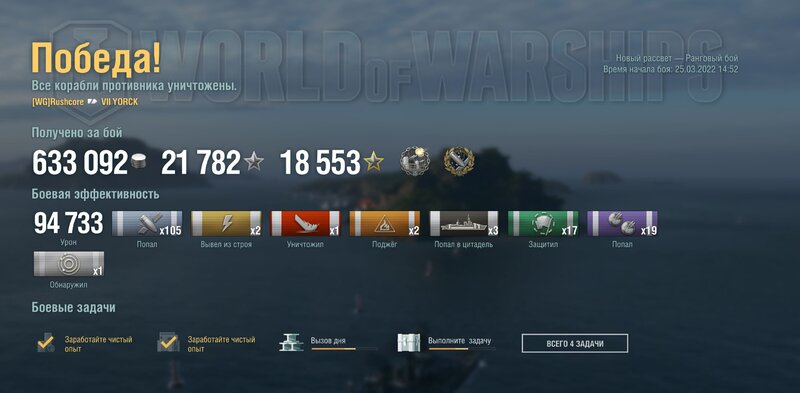Click the second completed task checkmark icon
The height and width of the screenshot is (393, 800).
point(168,342)
